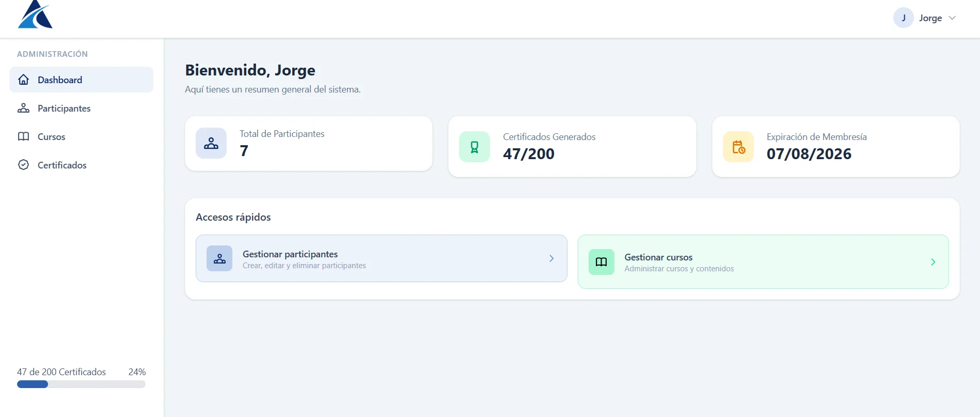Click the Total de Participantes card icon
980x417 pixels.
click(x=211, y=143)
